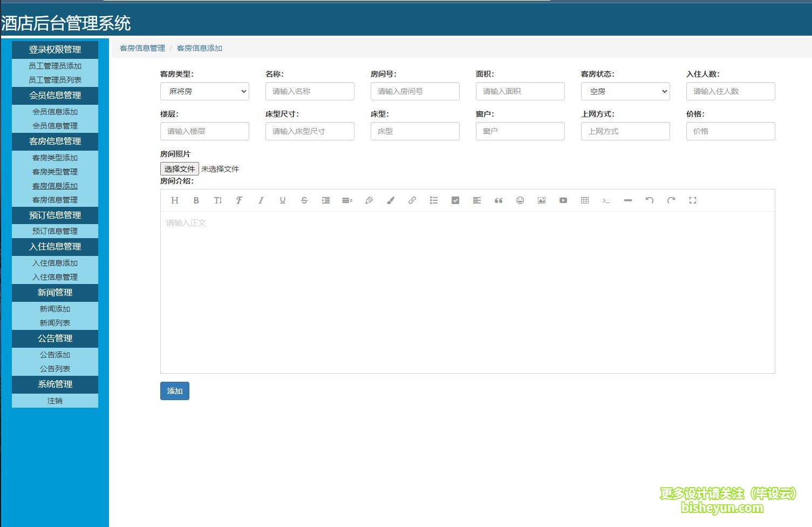
Task: Insert an image via the editor toolbar
Action: (x=542, y=200)
